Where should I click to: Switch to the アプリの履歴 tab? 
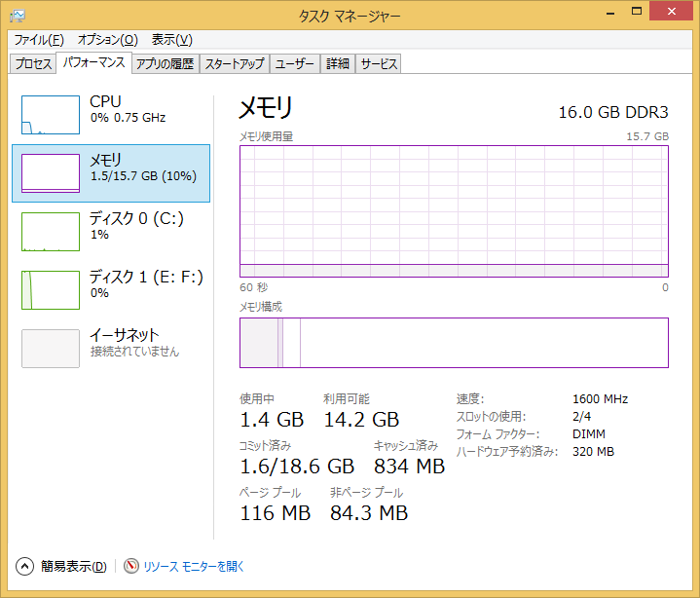(166, 64)
